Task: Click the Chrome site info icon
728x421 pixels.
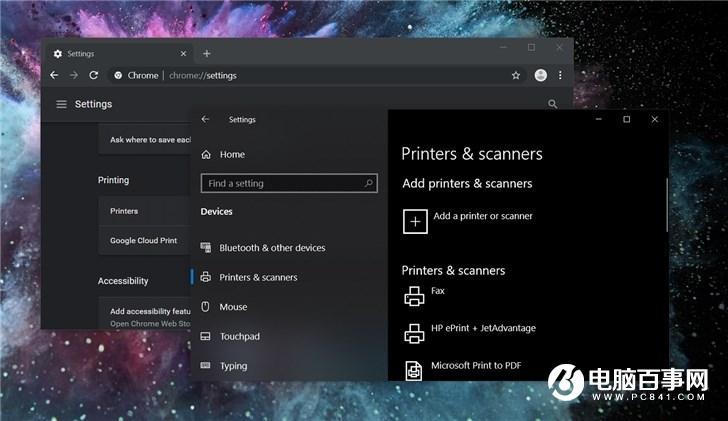Action: coord(118,75)
